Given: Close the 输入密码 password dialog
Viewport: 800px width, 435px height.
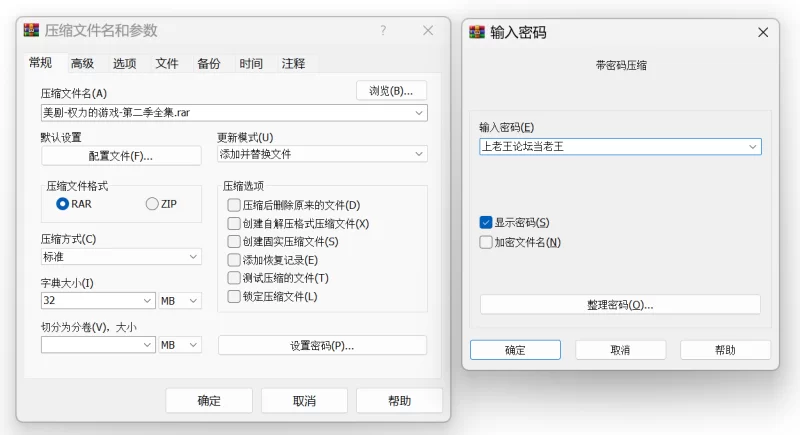Looking at the screenshot, I should [764, 32].
